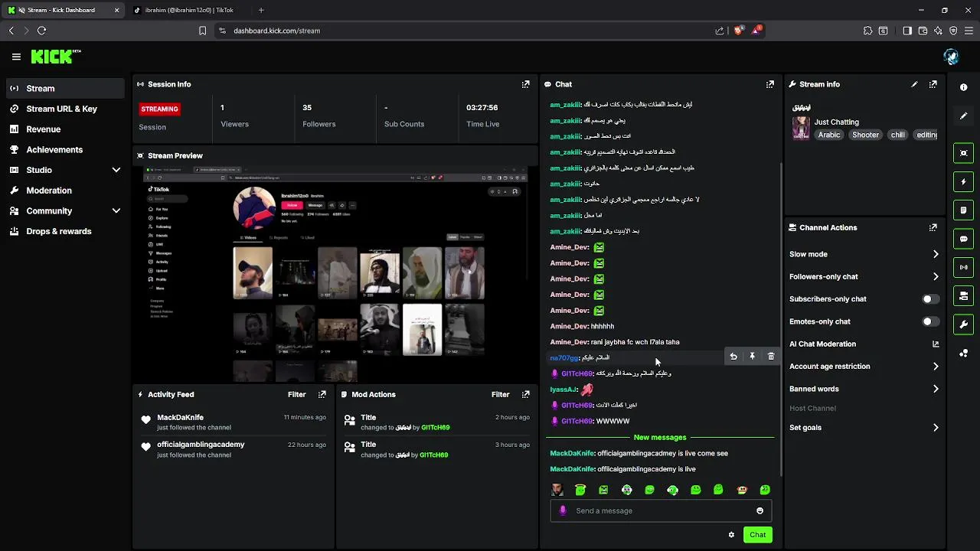Open the hamburger menu beside Kick logo
This screenshot has height=551, width=980.
(x=16, y=57)
